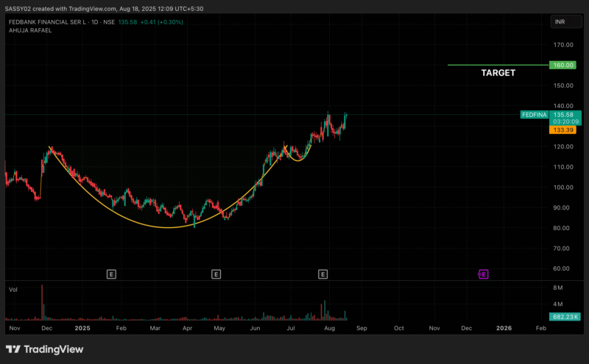The height and width of the screenshot is (364, 589).
Task: Click the bottom of the yellow cup curve
Action: pyautogui.click(x=168, y=227)
